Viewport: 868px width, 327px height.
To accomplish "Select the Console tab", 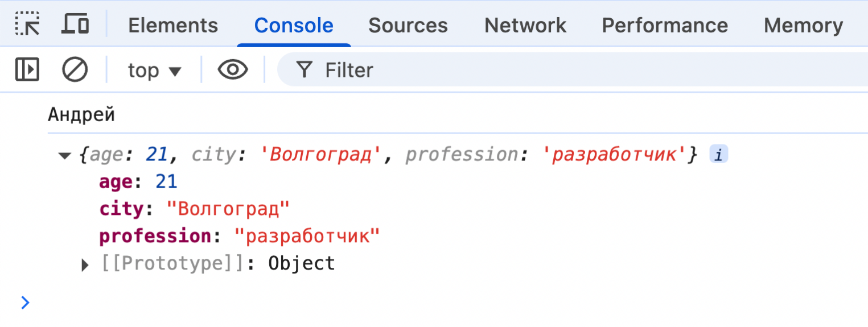I will click(x=294, y=26).
